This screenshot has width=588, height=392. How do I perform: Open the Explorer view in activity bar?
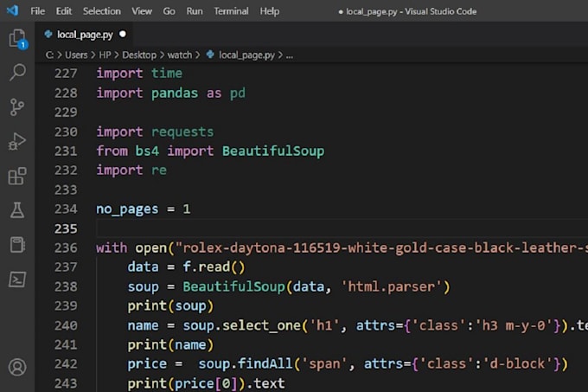(x=16, y=39)
